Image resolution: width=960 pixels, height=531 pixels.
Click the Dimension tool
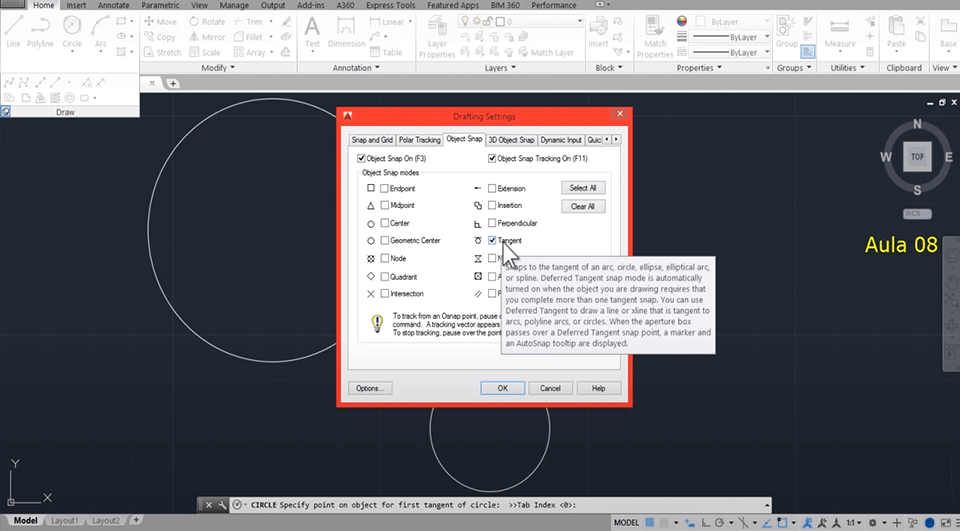tap(346, 32)
